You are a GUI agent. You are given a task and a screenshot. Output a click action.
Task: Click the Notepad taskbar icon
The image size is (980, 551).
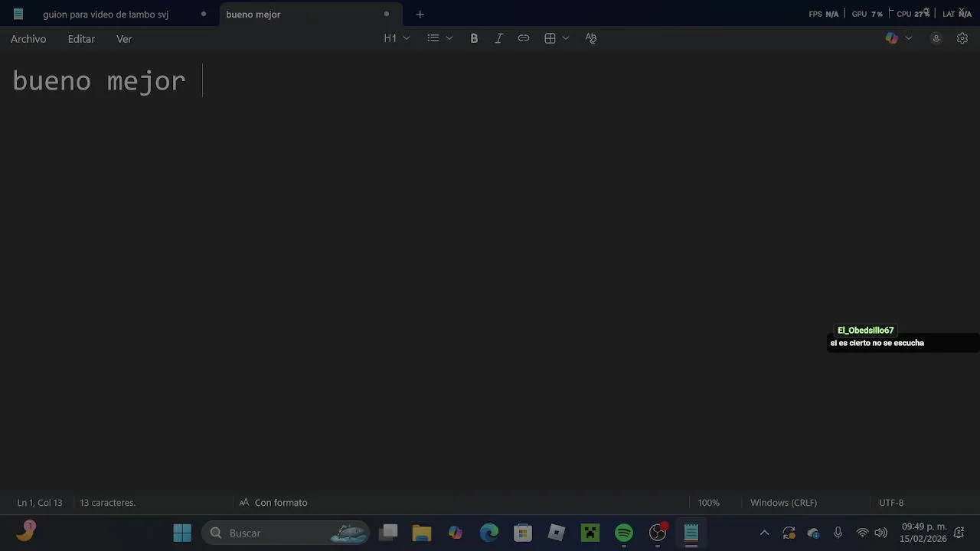[x=691, y=533]
